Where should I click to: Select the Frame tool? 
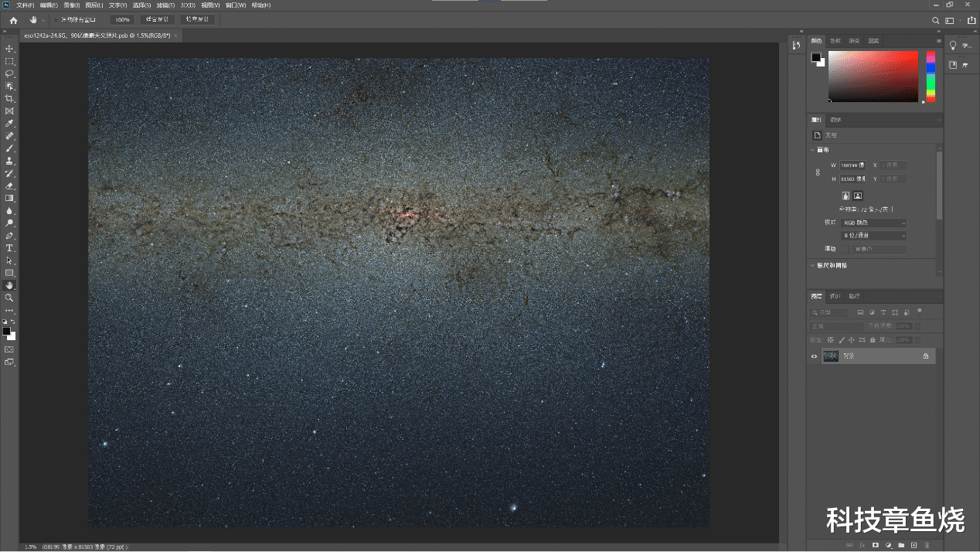[9, 111]
